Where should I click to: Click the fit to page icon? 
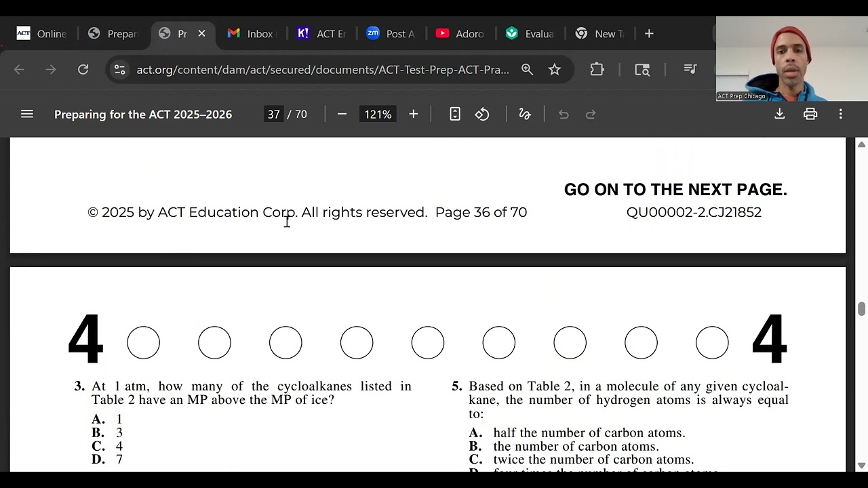455,115
